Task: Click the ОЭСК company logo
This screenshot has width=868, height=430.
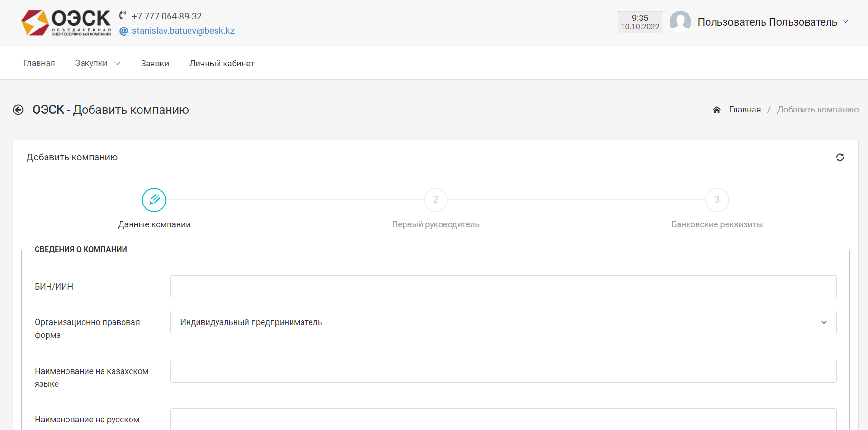Action: click(x=66, y=23)
